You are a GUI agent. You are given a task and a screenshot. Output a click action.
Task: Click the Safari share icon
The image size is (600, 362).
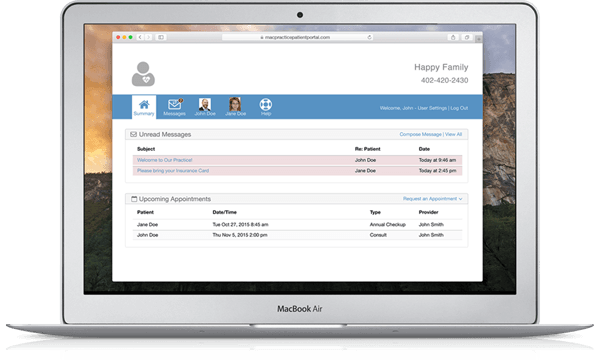point(453,37)
